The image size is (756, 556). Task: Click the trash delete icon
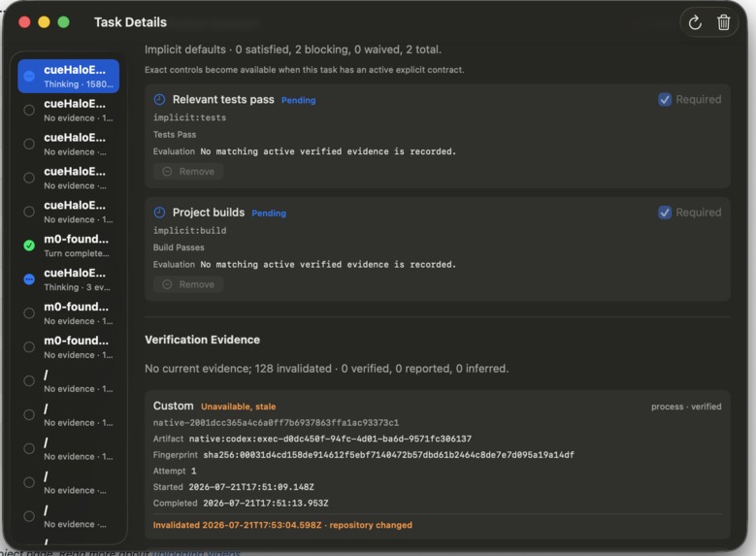(723, 22)
